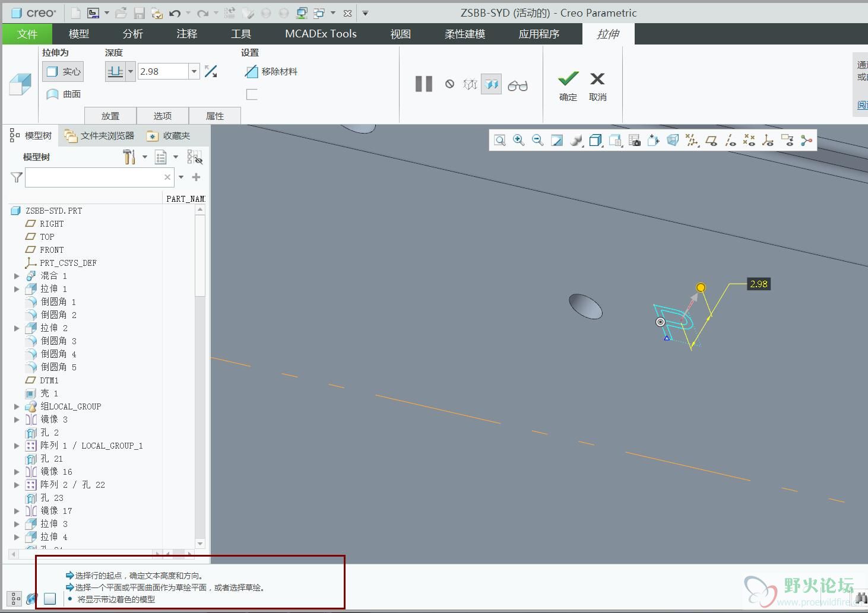
Task: Cancel extrude with 取消 X
Action: (597, 86)
